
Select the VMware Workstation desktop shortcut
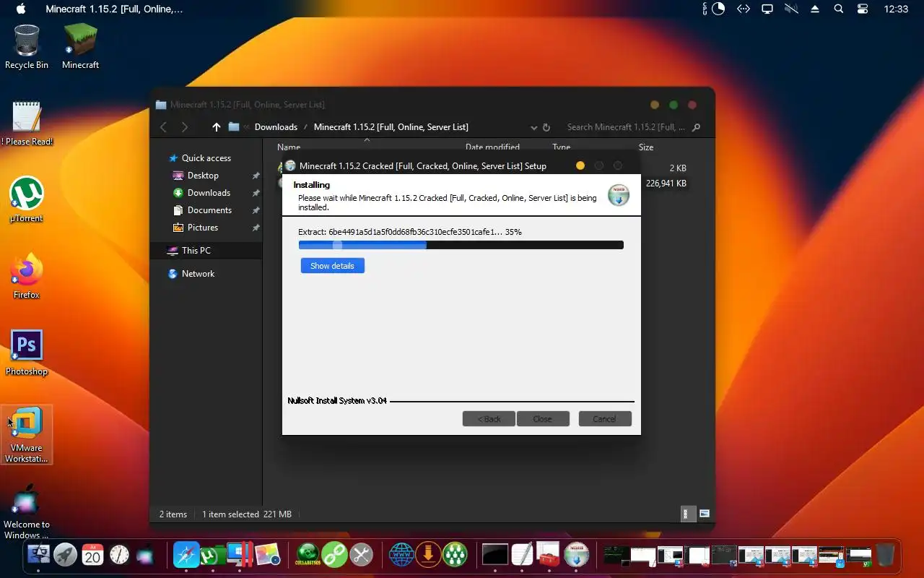(27, 434)
